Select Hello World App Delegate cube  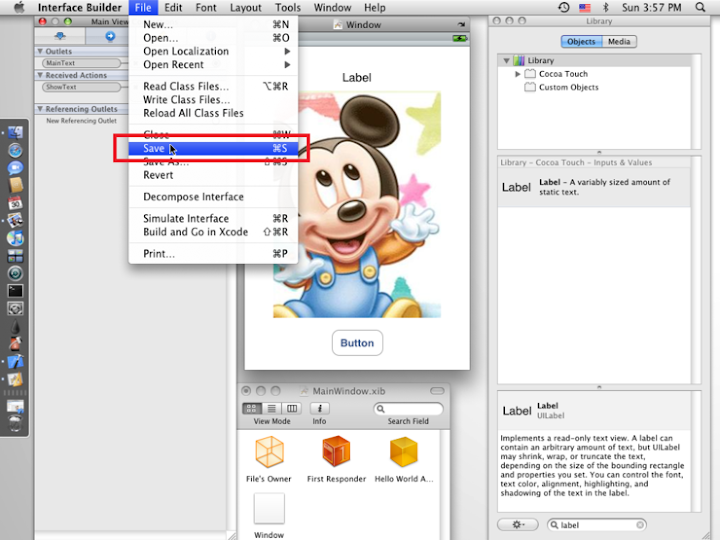(404, 452)
